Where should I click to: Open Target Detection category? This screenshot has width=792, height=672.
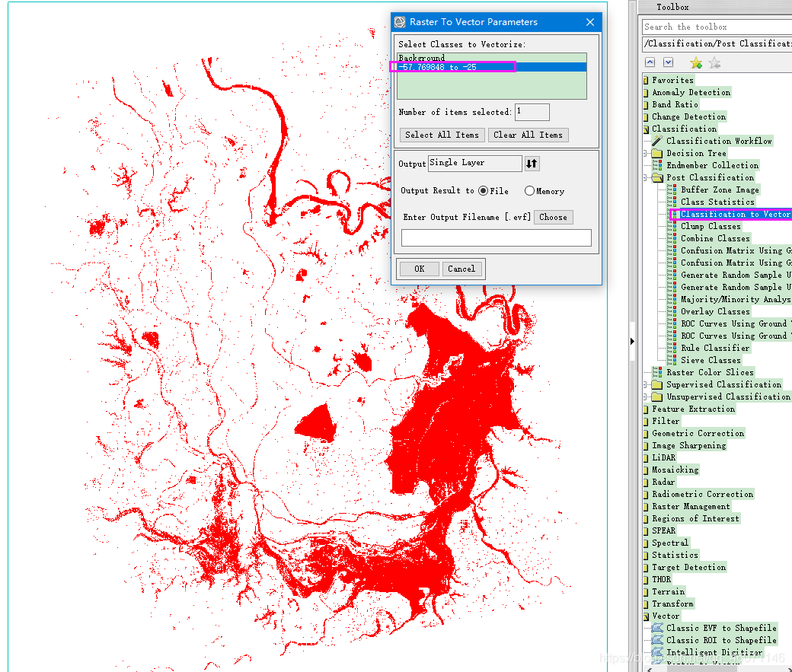click(689, 567)
